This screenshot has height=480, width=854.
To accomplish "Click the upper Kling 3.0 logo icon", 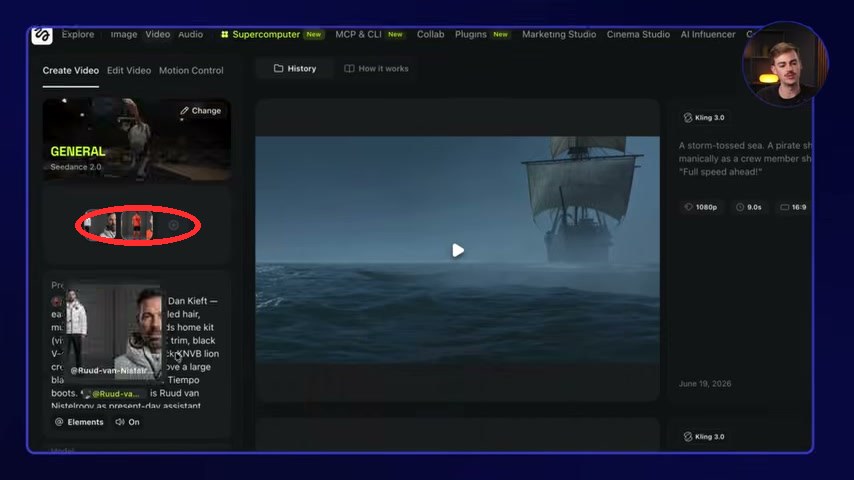I will pyautogui.click(x=688, y=118).
